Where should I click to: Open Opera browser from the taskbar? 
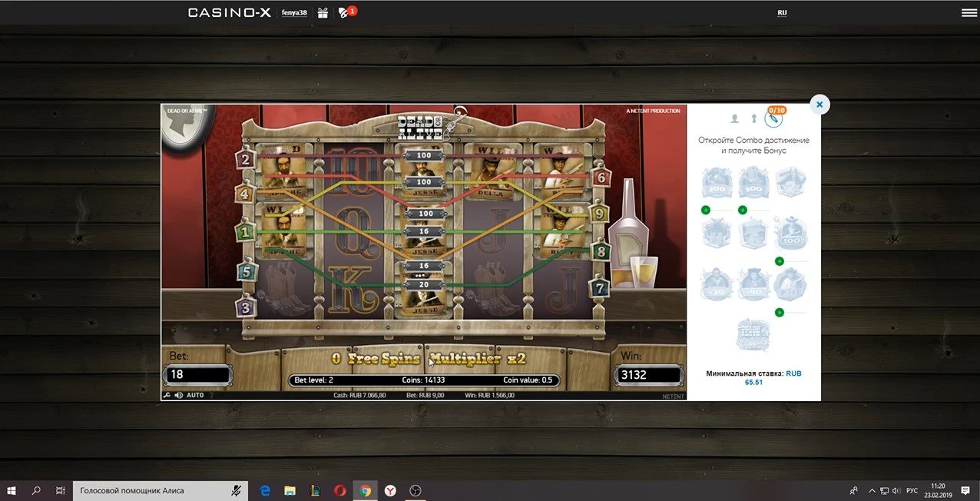(x=340, y=490)
